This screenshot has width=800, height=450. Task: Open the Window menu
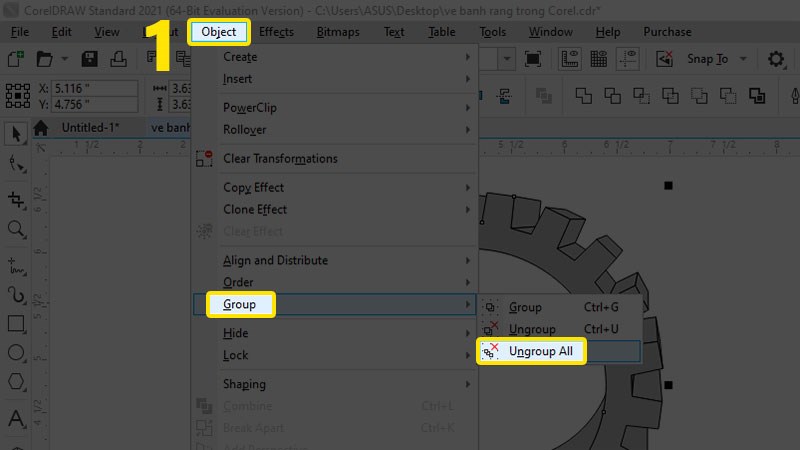pyautogui.click(x=551, y=32)
